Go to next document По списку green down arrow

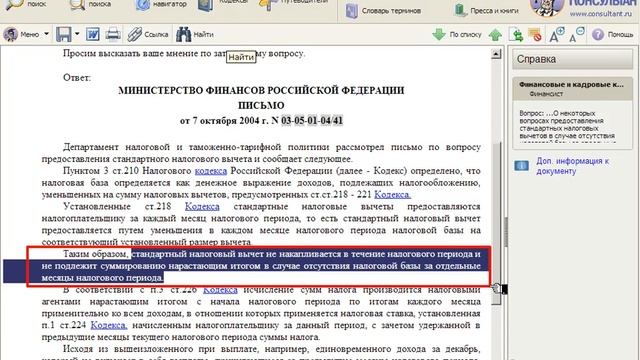point(457,35)
